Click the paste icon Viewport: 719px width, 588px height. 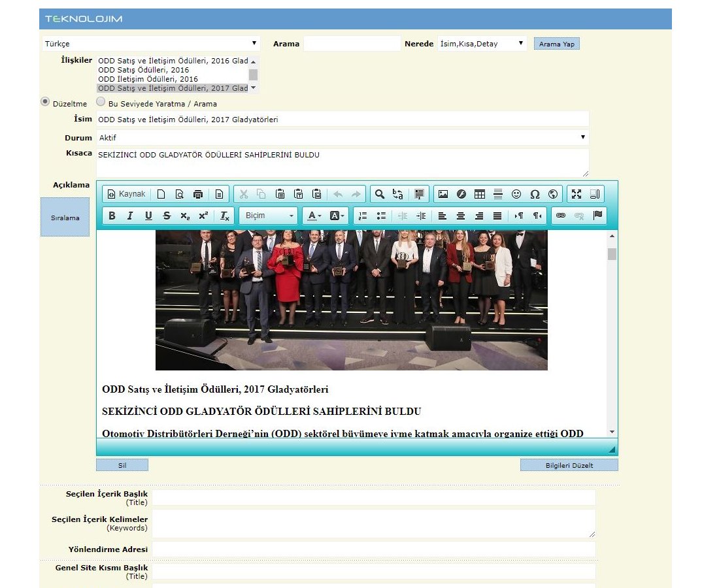[x=280, y=194]
